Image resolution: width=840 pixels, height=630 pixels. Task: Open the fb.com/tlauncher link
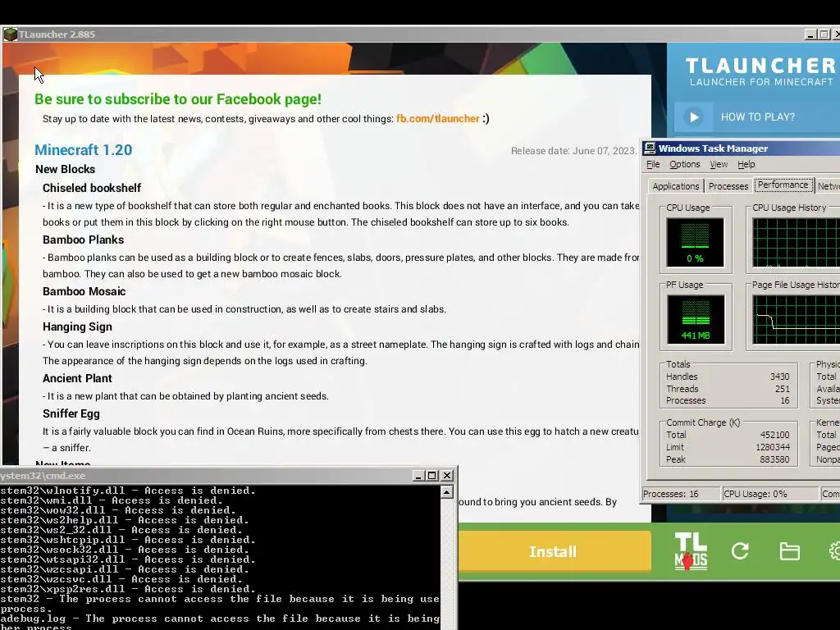click(x=438, y=118)
